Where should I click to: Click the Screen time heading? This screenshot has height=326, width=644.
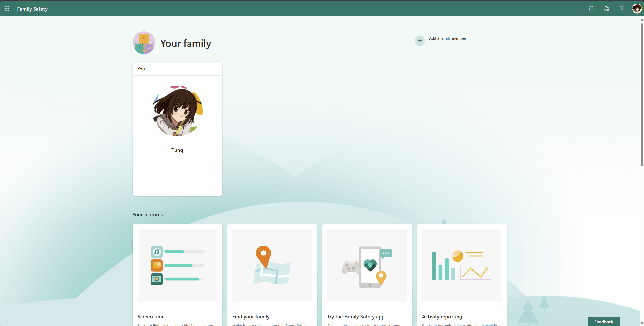[x=151, y=317]
